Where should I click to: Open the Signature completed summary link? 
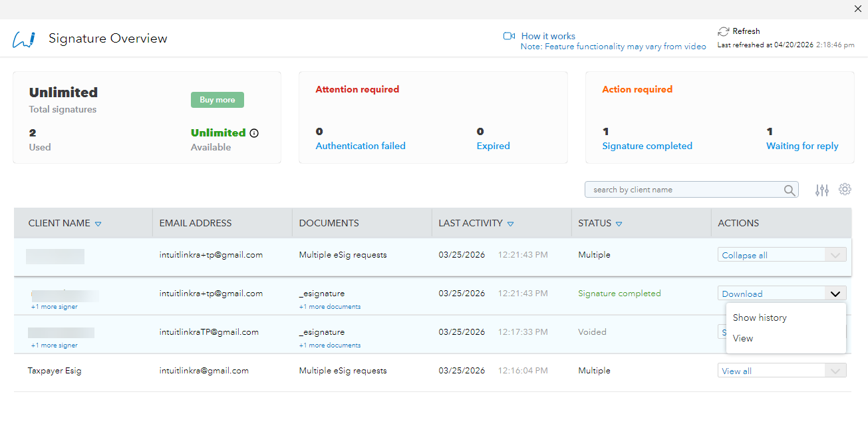(x=647, y=146)
